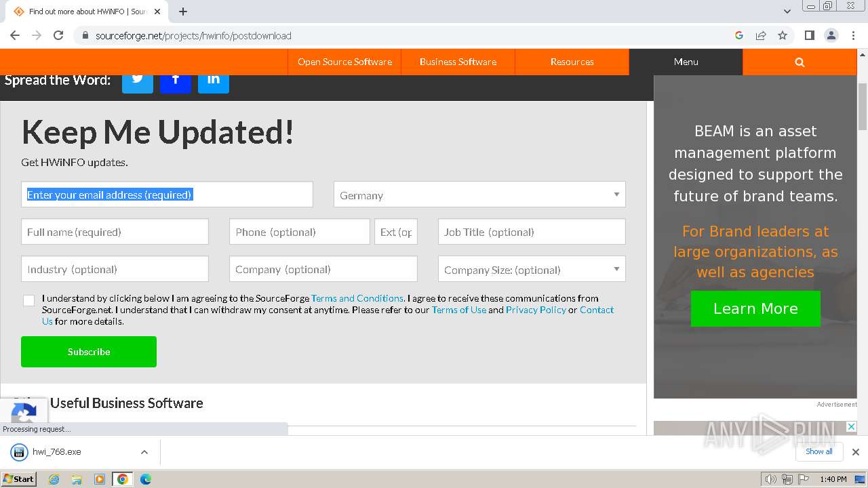The width and height of the screenshot is (868, 488).
Task: Close the ad choices X icon
Action: coord(851,427)
